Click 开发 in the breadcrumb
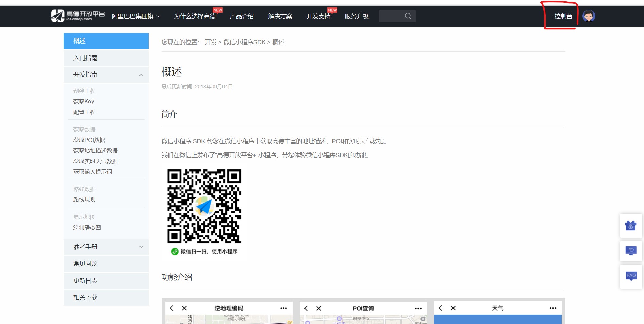Image resolution: width=644 pixels, height=324 pixels. pos(211,42)
